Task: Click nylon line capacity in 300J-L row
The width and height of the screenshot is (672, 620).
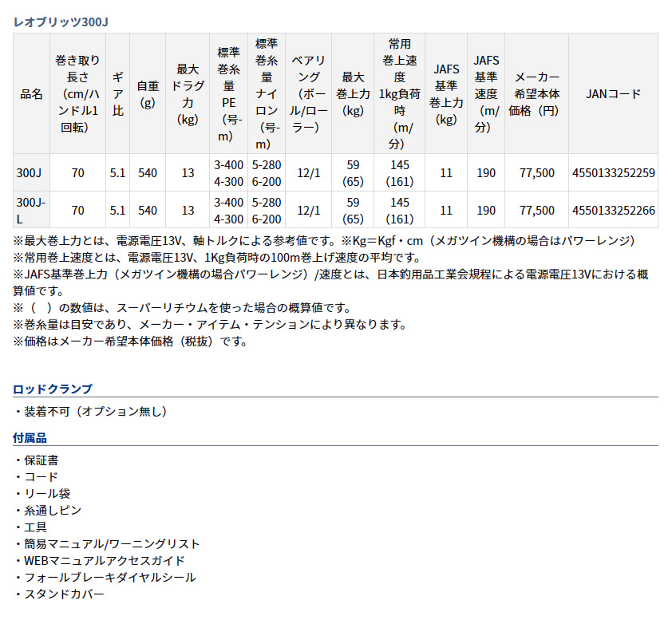Action: 266,210
